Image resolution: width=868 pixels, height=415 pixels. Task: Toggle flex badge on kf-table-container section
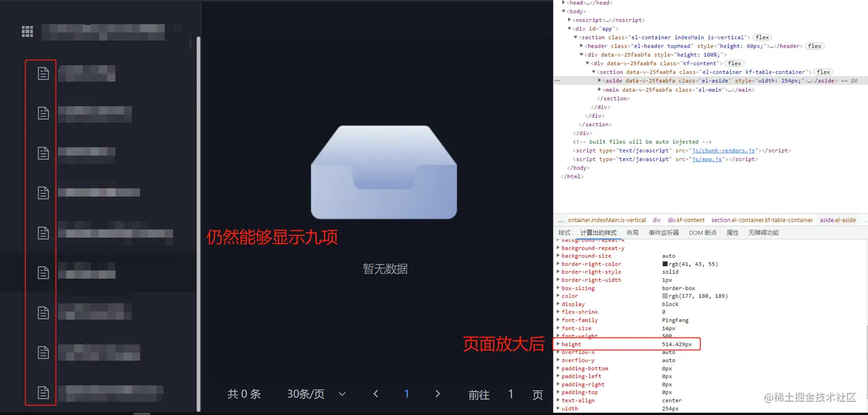pos(823,72)
